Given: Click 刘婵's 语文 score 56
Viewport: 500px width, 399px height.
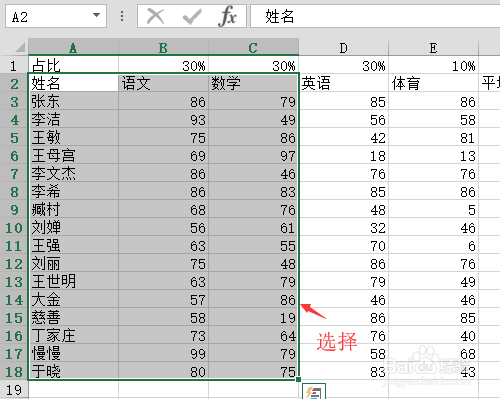Looking at the screenshot, I should click(x=163, y=227).
